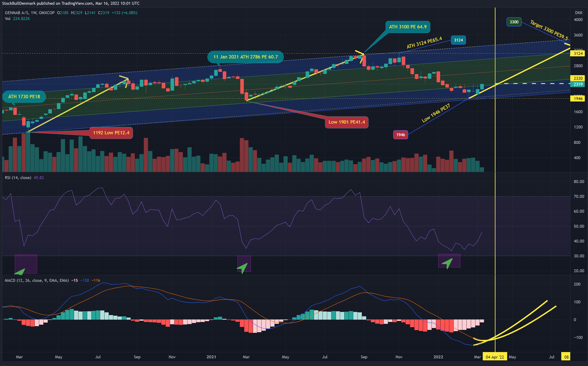Click the teal 2319 current price tag

coord(578,84)
